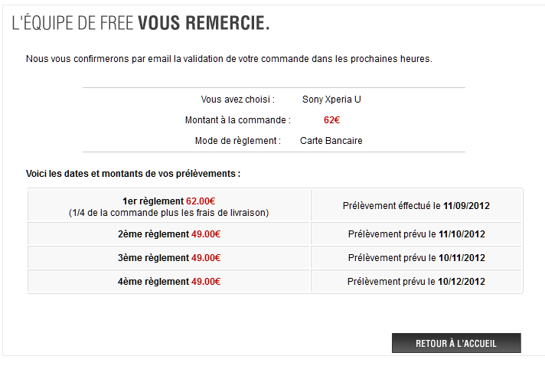Click the 'Montant à la commande' label
545x392 pixels.
tap(237, 120)
